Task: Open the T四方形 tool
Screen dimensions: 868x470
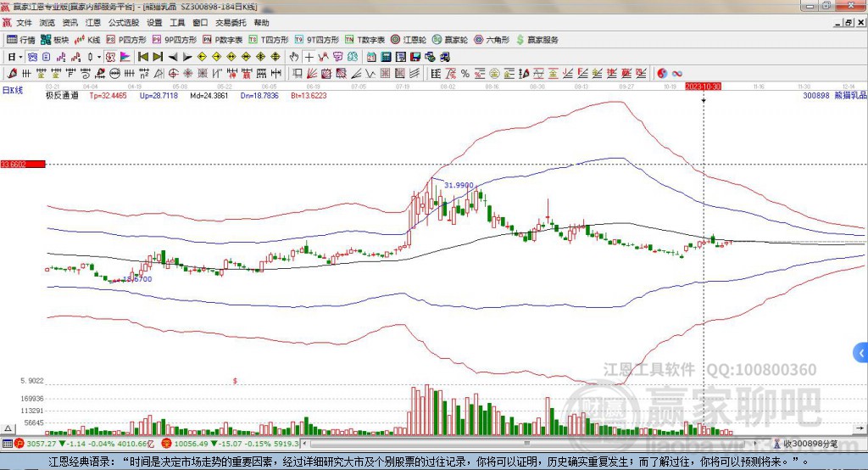Action: pos(269,40)
